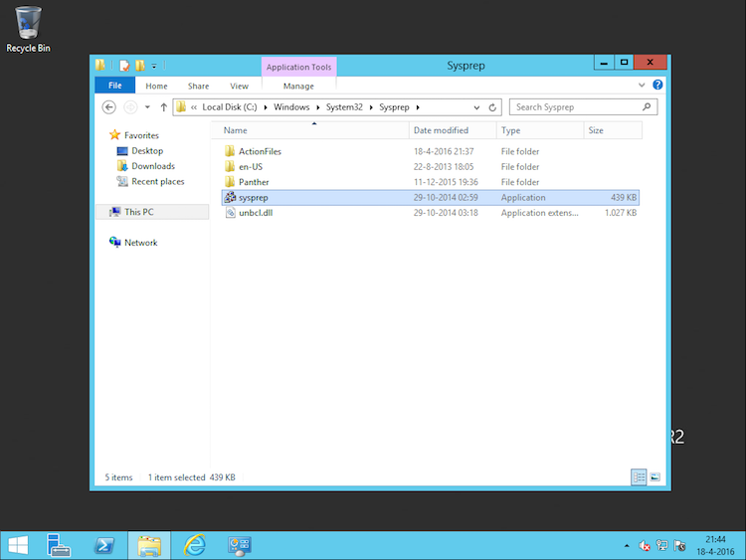Open Server Manager from the taskbar
The image size is (746, 560).
pos(59,545)
